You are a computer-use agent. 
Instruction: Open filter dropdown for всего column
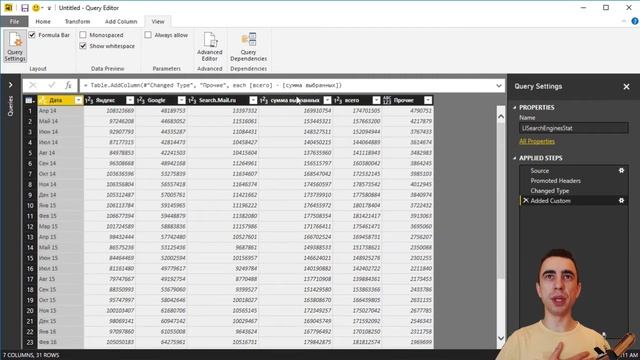tap(376, 100)
